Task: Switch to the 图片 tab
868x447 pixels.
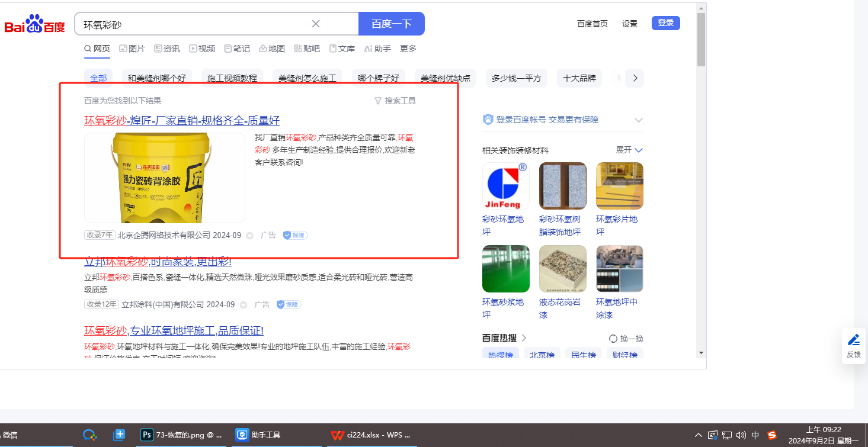Action: click(x=132, y=49)
